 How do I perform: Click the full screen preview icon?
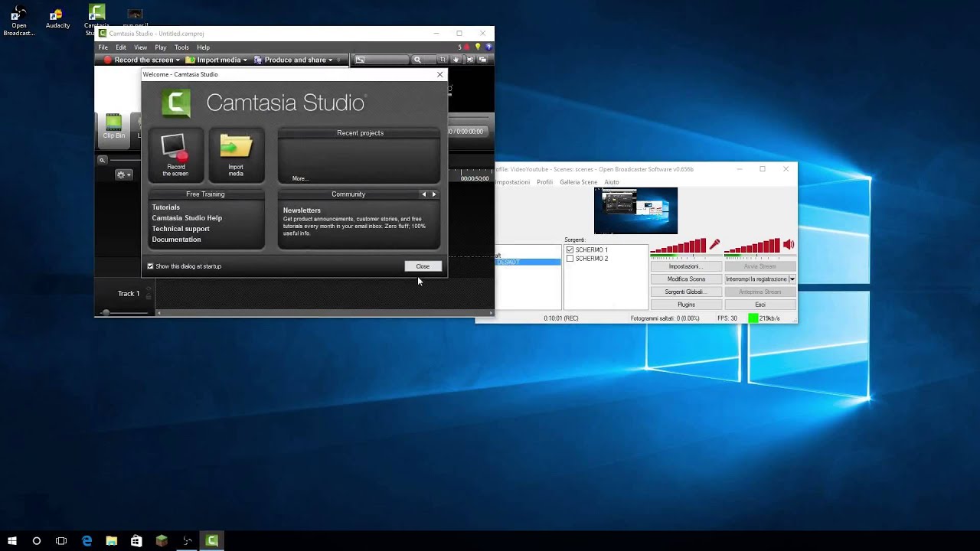pyautogui.click(x=469, y=60)
